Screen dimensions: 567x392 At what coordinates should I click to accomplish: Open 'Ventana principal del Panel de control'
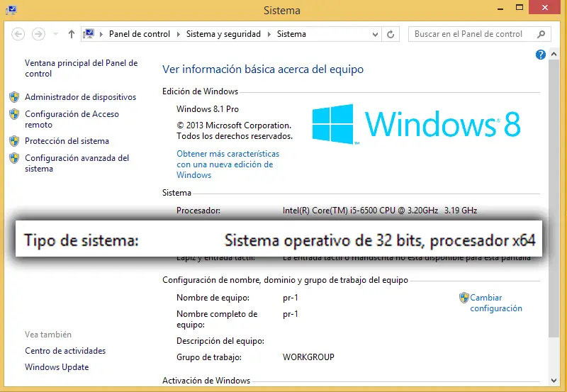tap(81, 68)
